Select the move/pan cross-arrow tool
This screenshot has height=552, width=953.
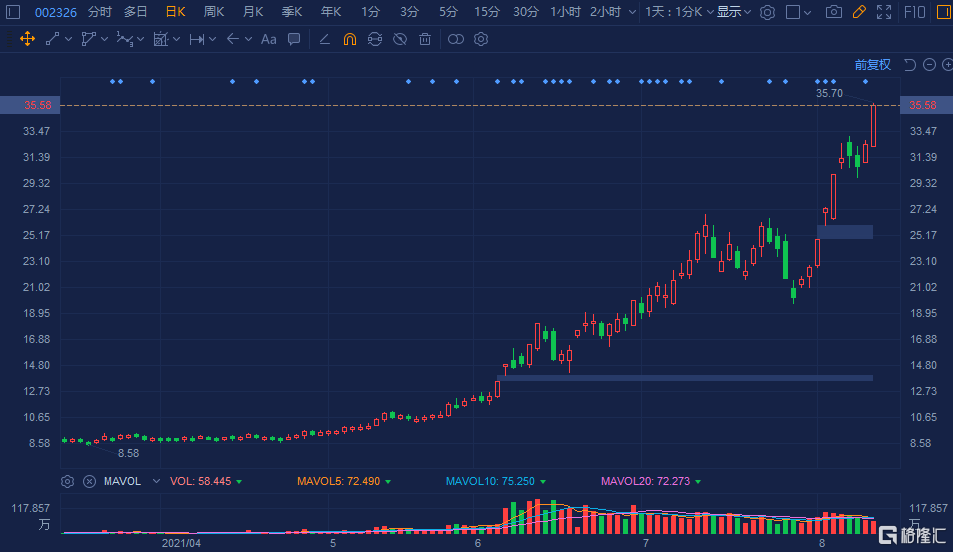tap(27, 40)
